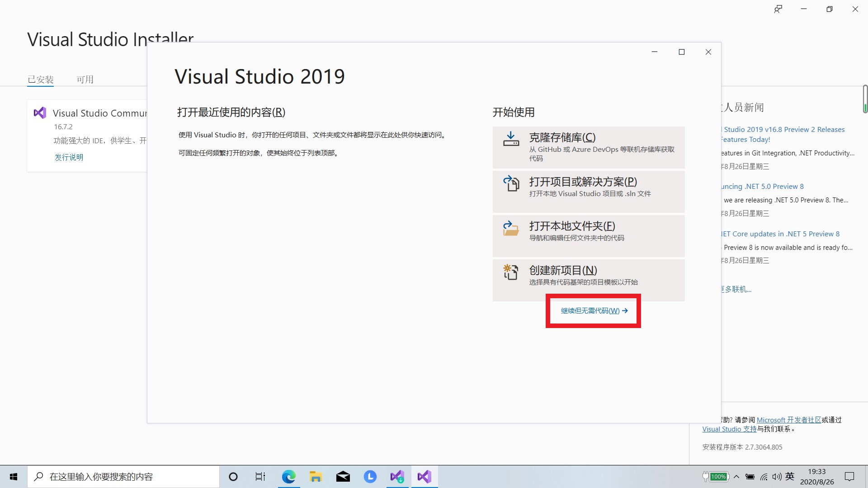Click the open local folder icon
This screenshot has height=488, width=868.
(x=511, y=228)
